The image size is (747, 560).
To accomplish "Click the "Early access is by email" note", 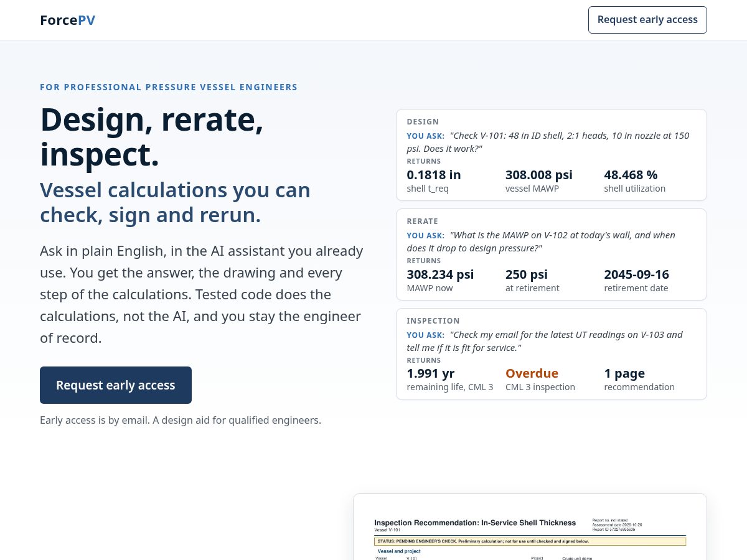I will pyautogui.click(x=181, y=420).
